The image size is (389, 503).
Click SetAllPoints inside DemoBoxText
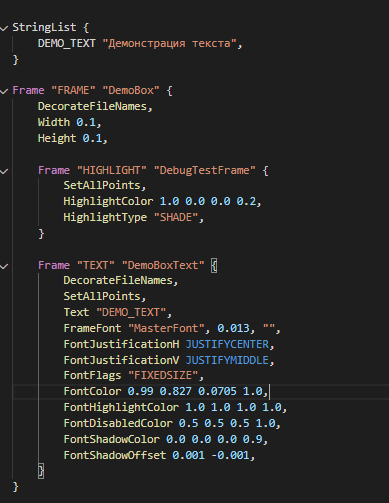coord(102,296)
